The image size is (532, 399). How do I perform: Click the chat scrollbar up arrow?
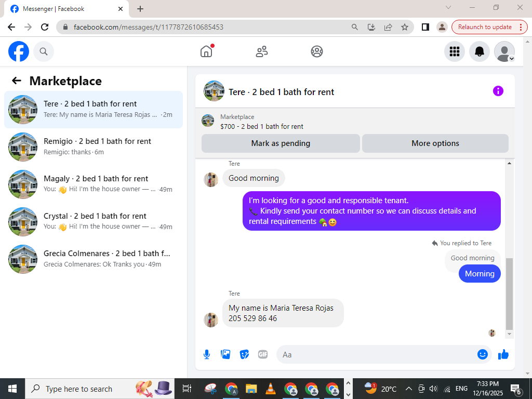tap(509, 163)
